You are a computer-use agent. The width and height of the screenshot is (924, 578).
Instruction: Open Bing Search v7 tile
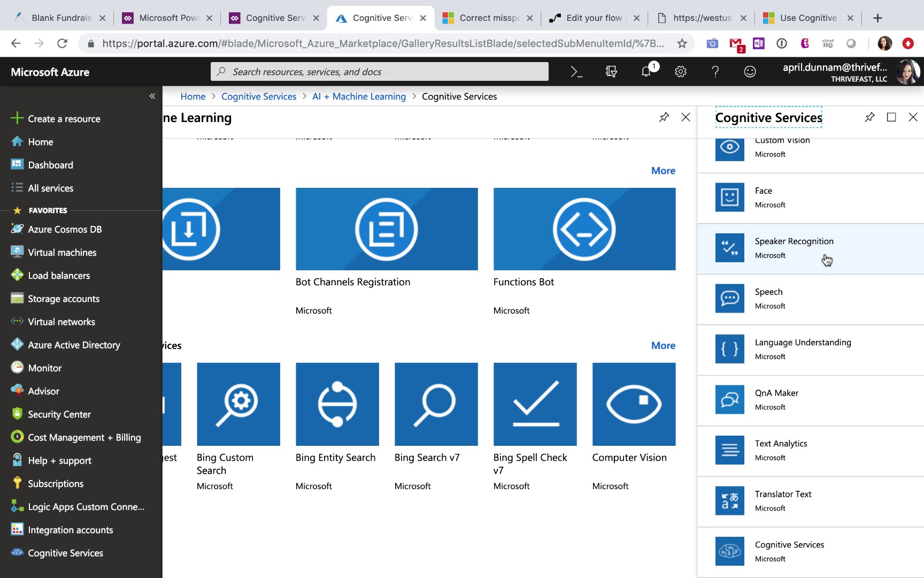point(436,427)
